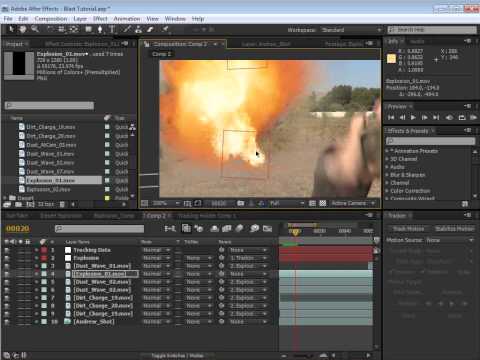480x360 pixels.
Task: Step forward one frame in Preview panel
Action: pos(424,117)
